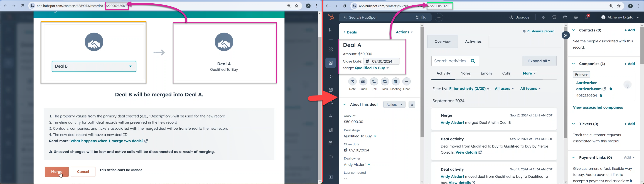Select the CRM contacts icon in sidebar

(x=331, y=63)
